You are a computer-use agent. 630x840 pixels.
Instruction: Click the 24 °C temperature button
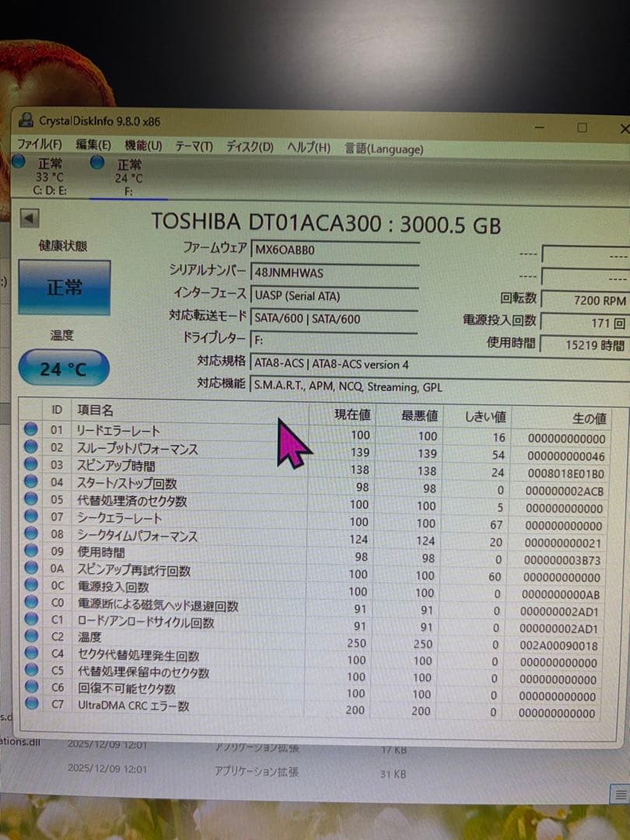(x=64, y=368)
